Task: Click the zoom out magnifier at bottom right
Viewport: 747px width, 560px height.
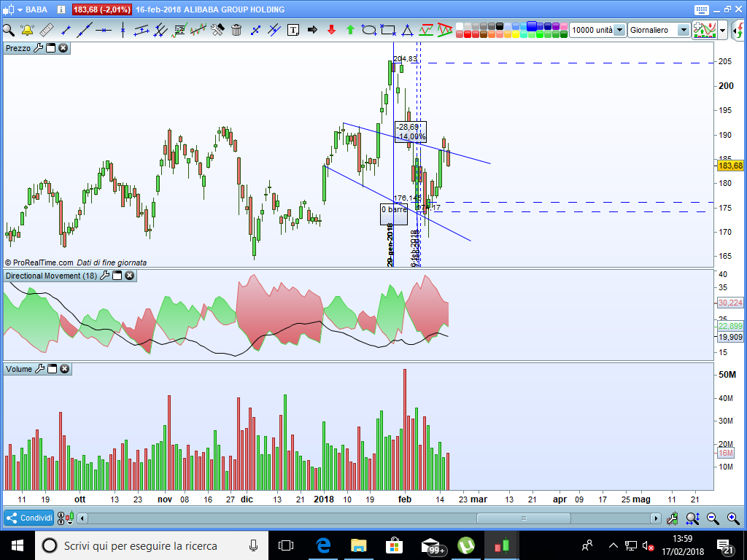Action: pos(713,518)
